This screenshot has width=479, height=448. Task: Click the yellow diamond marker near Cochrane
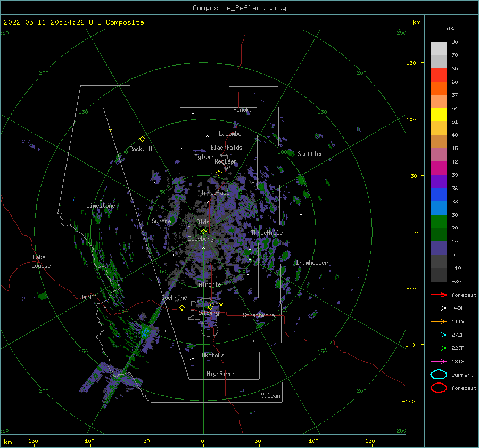182,308
